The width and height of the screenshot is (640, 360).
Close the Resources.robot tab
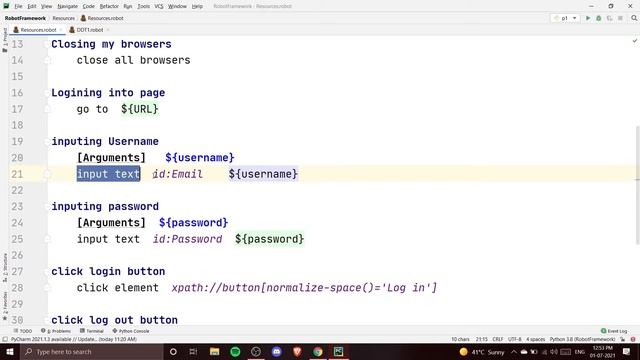point(61,30)
